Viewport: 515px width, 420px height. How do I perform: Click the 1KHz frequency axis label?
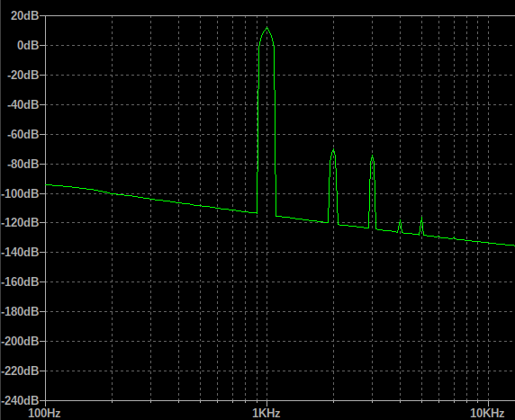pyautogui.click(x=267, y=413)
